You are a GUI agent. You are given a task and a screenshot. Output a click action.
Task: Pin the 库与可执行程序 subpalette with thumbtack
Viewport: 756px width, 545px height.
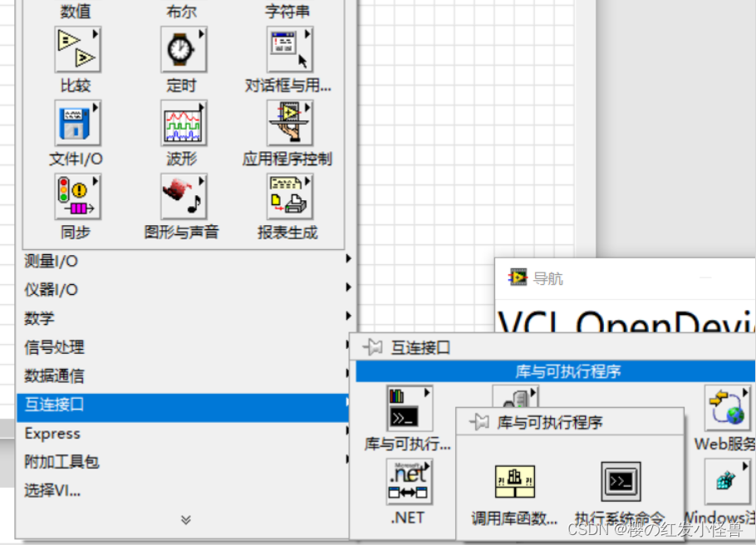click(479, 422)
